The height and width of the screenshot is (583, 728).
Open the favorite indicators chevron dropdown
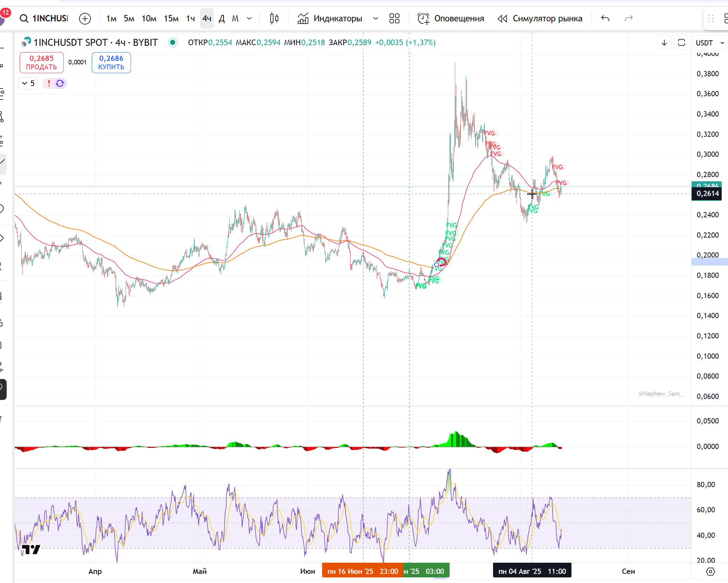coord(375,18)
